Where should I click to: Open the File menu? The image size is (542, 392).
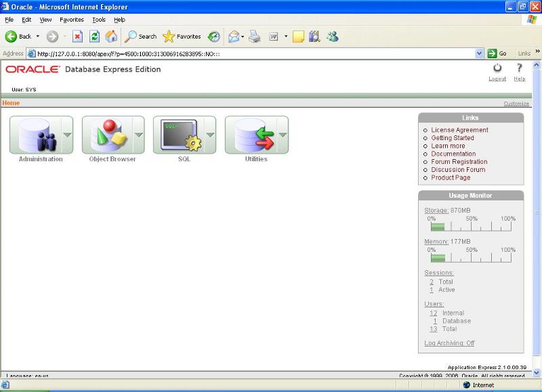pos(9,20)
